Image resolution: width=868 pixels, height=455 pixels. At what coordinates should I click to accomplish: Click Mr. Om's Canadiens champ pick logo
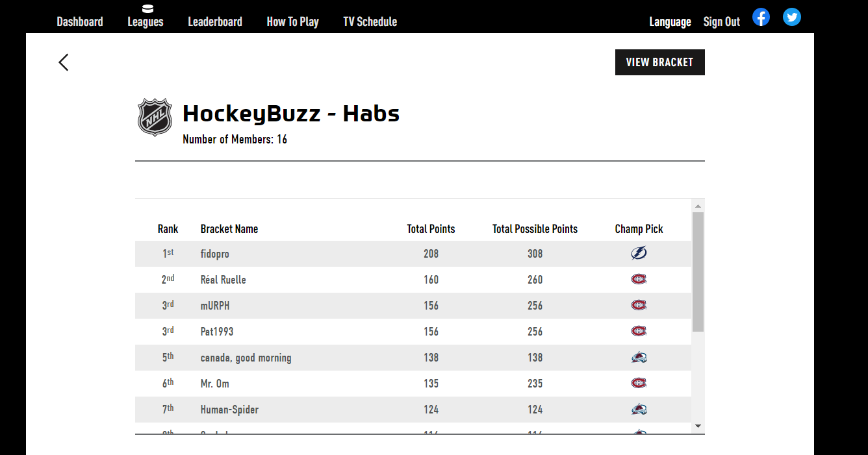tap(639, 384)
